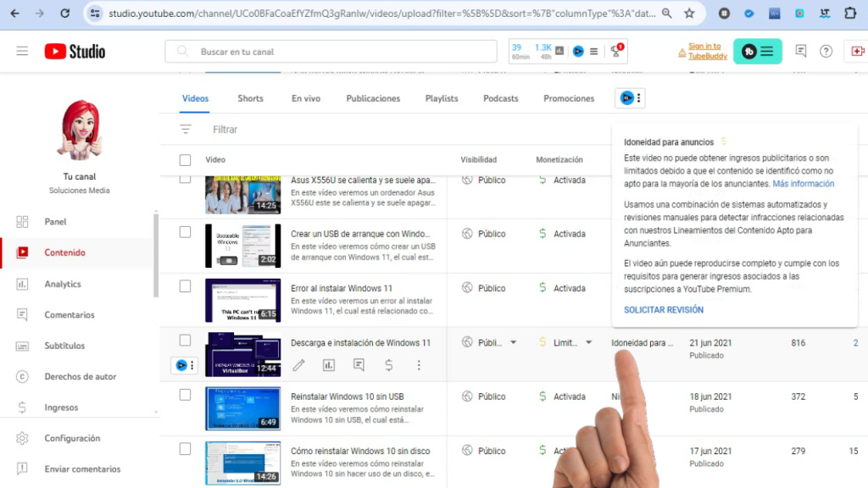Click the filter lines icon
Screen dimensions: 868x488
[186, 130]
